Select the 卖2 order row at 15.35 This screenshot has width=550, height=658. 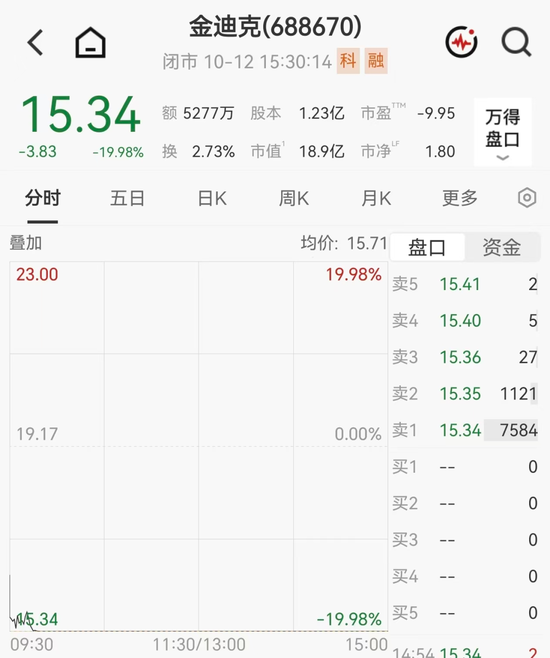pyautogui.click(x=465, y=394)
